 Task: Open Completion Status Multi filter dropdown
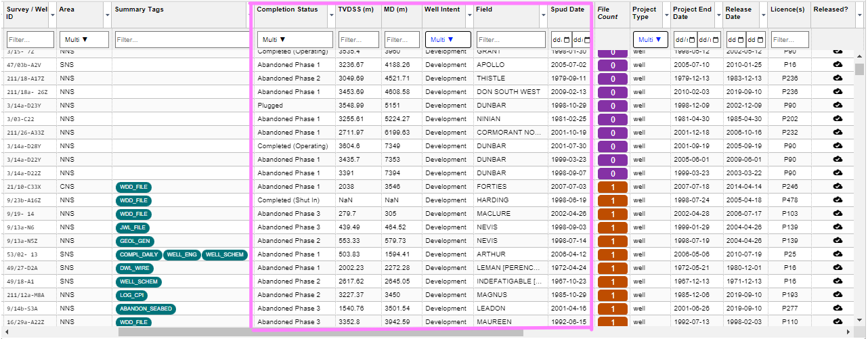click(x=295, y=40)
